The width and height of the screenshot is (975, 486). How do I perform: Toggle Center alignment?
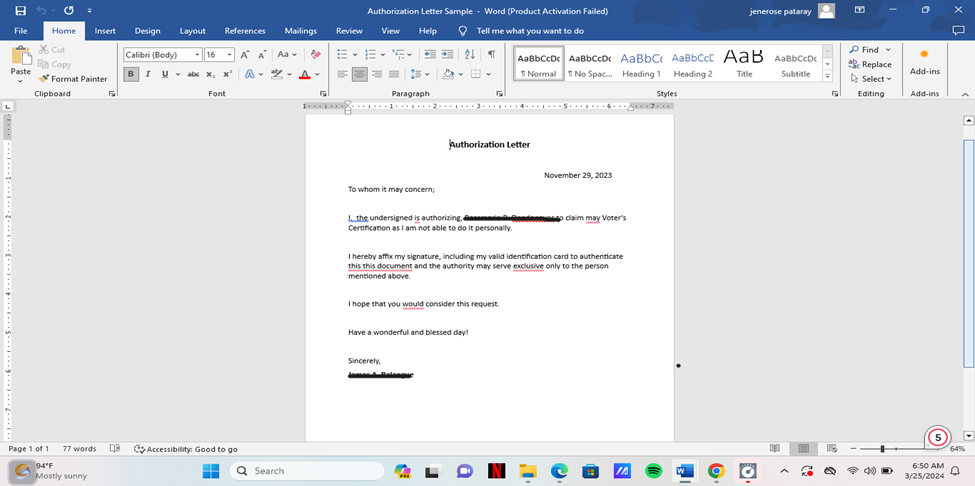(359, 74)
